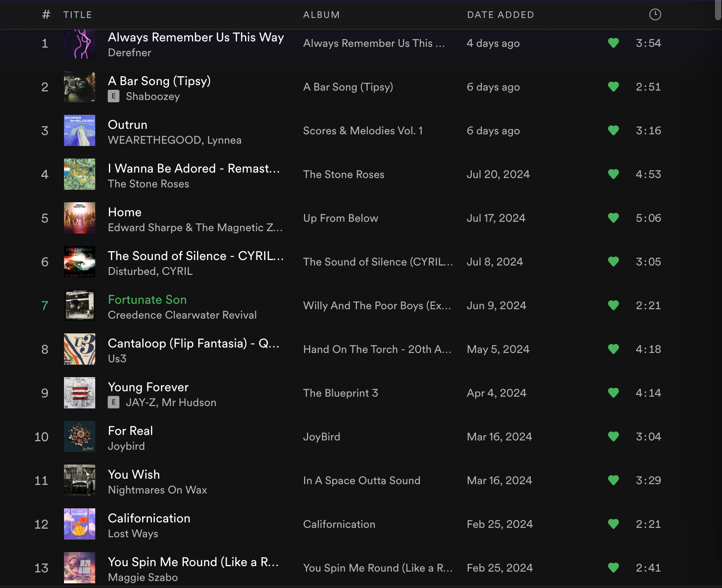Open artist Nightmares On Wax

[x=157, y=490]
